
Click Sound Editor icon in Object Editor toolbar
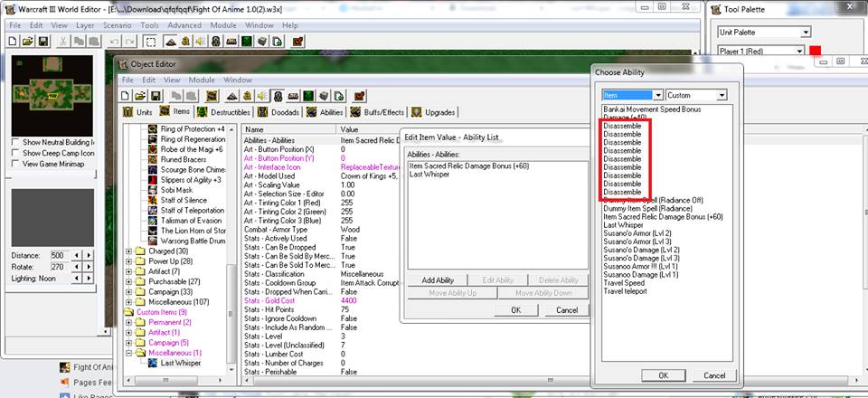262,95
